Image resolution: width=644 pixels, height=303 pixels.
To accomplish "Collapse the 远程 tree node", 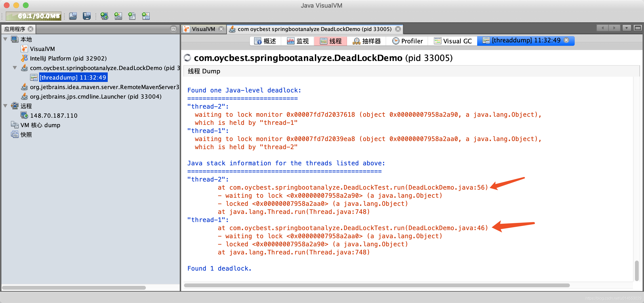I will [5, 106].
